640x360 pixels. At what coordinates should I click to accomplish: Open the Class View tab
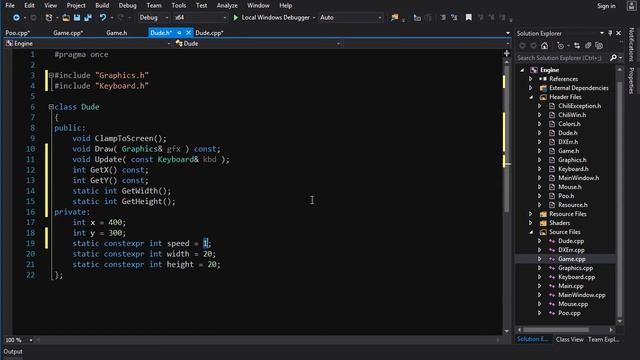569,340
